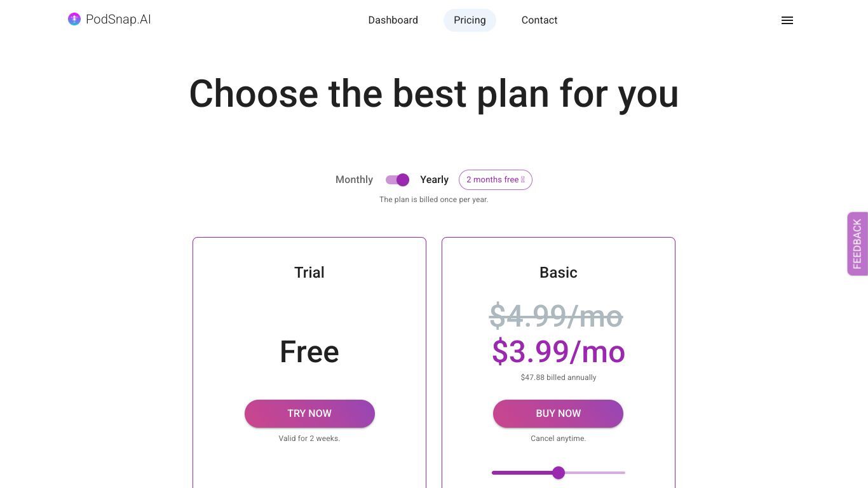The image size is (868, 488).
Task: Select the Yearly billing label
Action: click(x=434, y=180)
